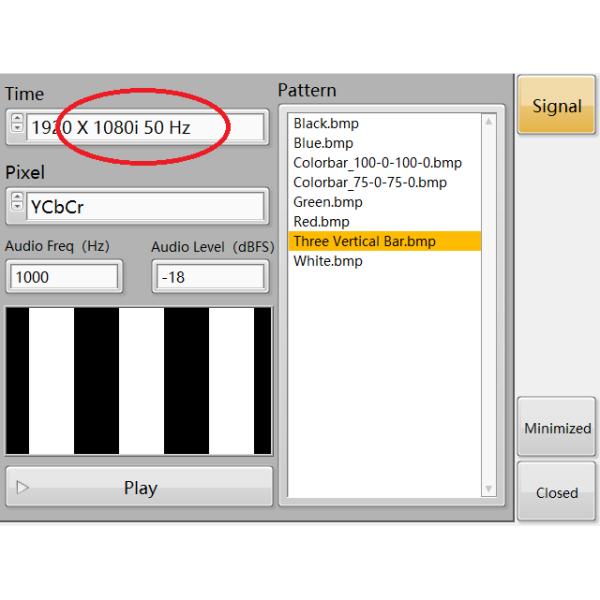Click the Audio Level field showing -18
Image resolution: width=600 pixels, height=600 pixels.
tap(209, 277)
